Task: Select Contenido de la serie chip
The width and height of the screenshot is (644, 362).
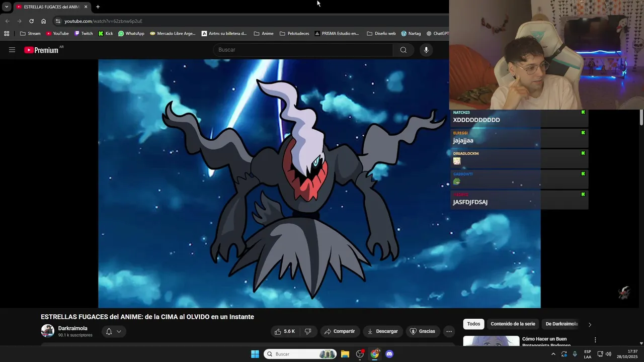Action: coord(513,324)
